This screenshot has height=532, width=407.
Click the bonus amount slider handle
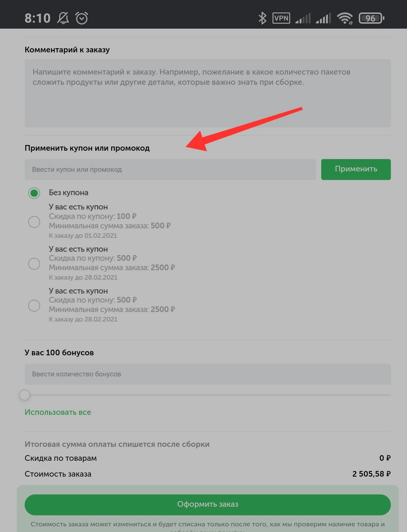point(24,395)
